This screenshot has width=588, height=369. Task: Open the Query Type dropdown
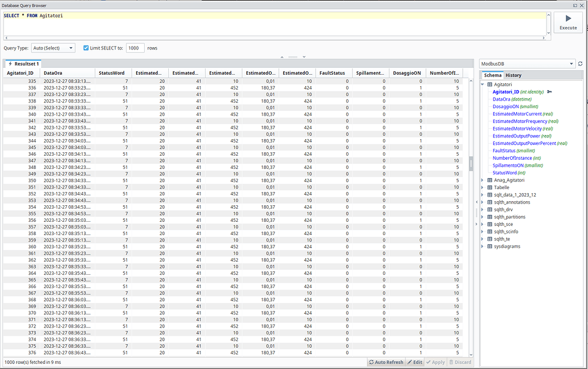pos(52,48)
